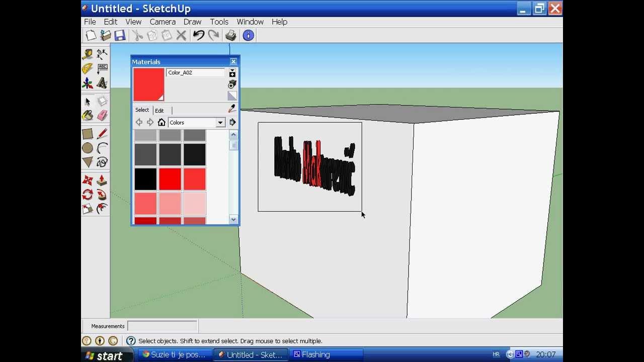The width and height of the screenshot is (644, 362).
Task: Toggle the Materials secondary selection pane
Action: (x=232, y=73)
